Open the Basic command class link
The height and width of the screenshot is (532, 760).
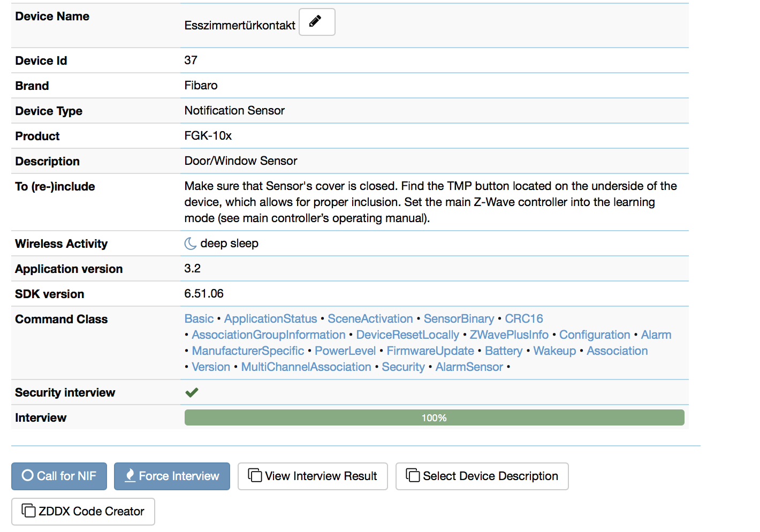199,319
